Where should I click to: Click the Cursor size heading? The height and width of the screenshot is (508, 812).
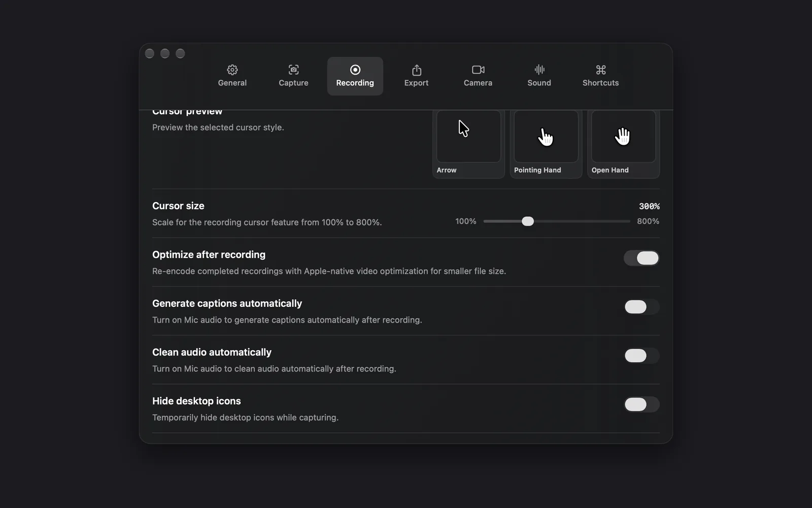(x=178, y=206)
